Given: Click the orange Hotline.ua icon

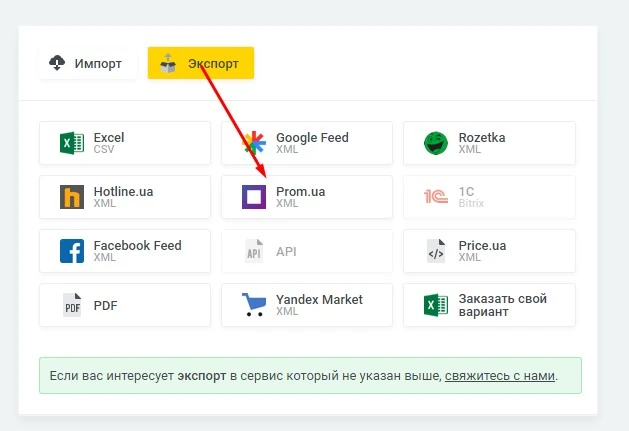Looking at the screenshot, I should (72, 197).
